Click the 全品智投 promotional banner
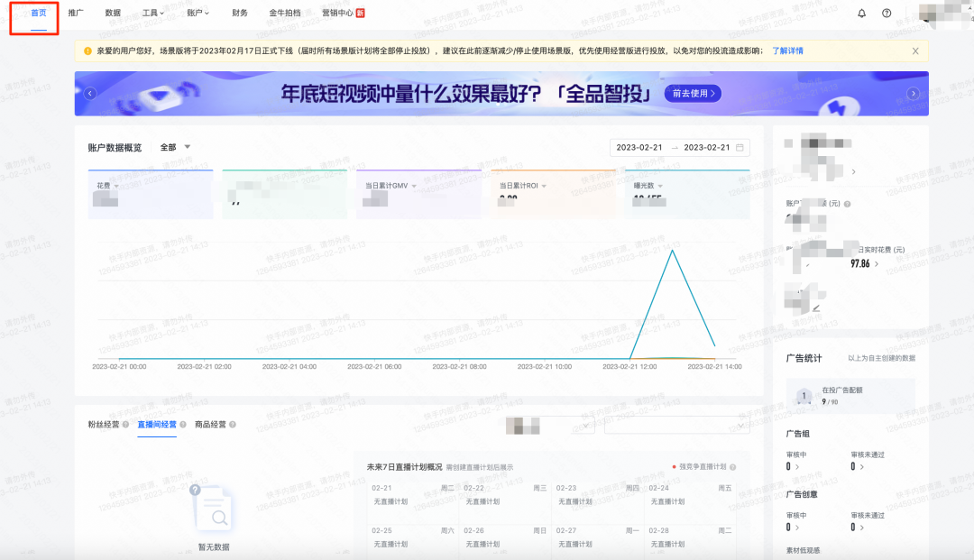Image resolution: width=974 pixels, height=560 pixels. pos(501,94)
